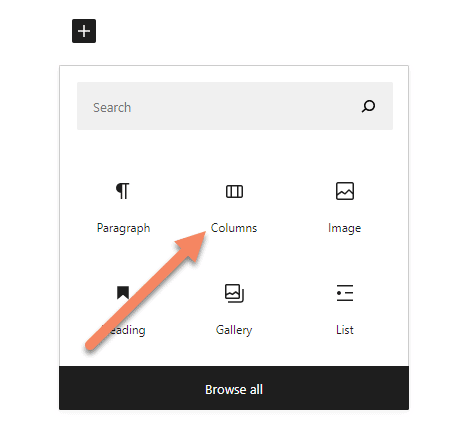Click the Search placeholder text
The width and height of the screenshot is (466, 438).
112,108
